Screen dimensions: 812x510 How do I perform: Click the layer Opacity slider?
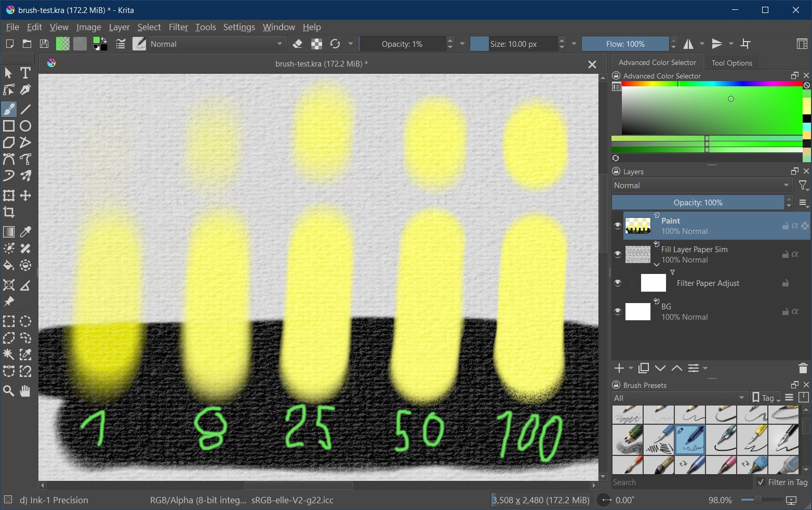click(x=698, y=203)
